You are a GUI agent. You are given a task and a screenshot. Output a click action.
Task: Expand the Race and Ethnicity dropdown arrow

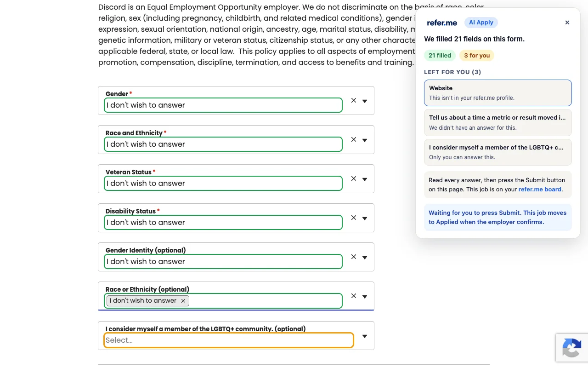pos(365,140)
